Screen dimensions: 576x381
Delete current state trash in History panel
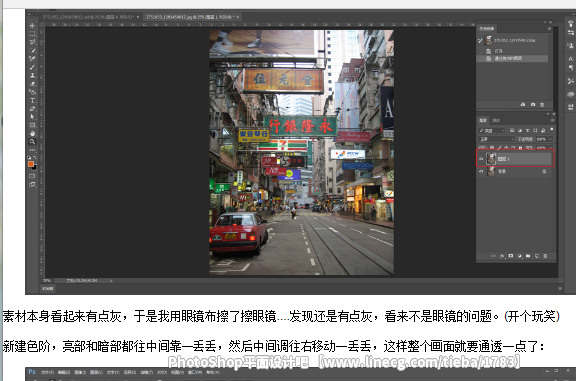click(x=542, y=105)
